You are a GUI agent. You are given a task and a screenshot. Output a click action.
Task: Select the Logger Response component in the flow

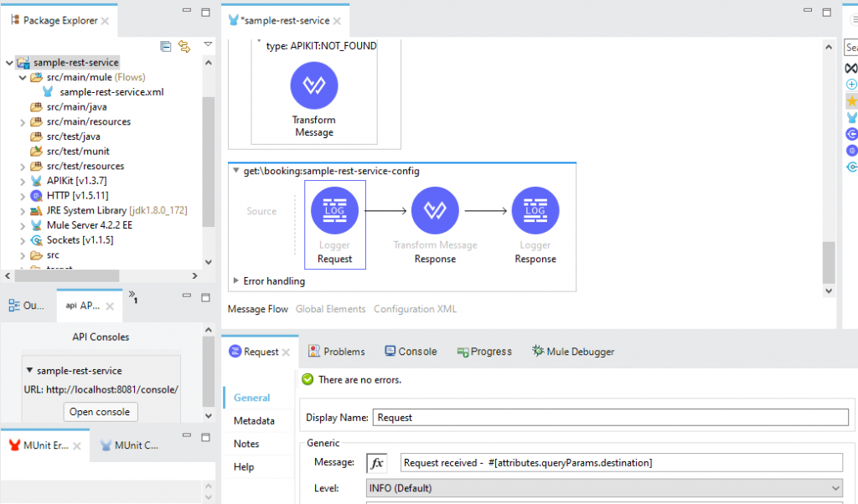tap(535, 210)
